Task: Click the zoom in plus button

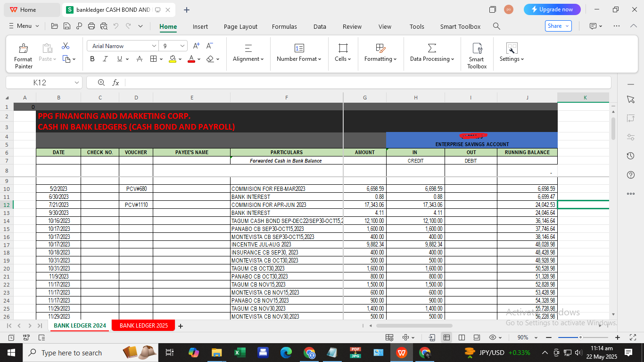Action: tap(618, 337)
